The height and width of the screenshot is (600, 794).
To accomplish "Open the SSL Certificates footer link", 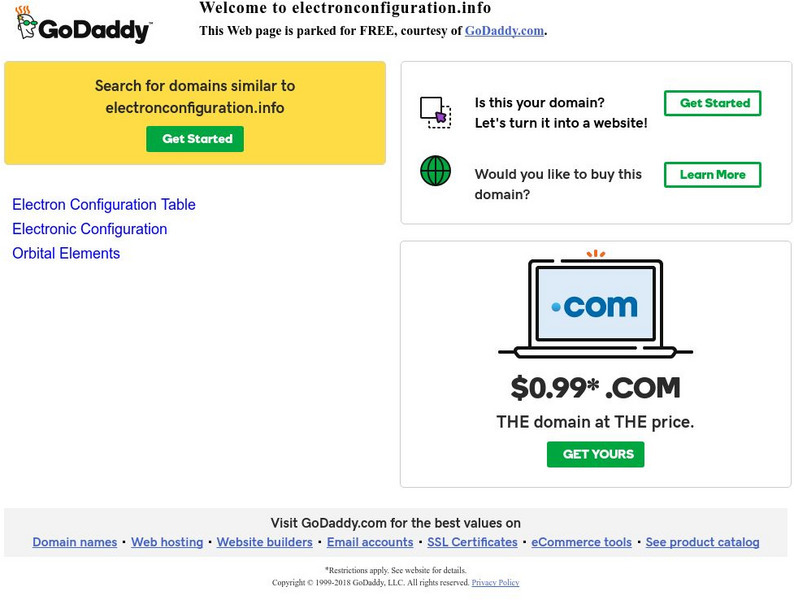I will tap(472, 542).
